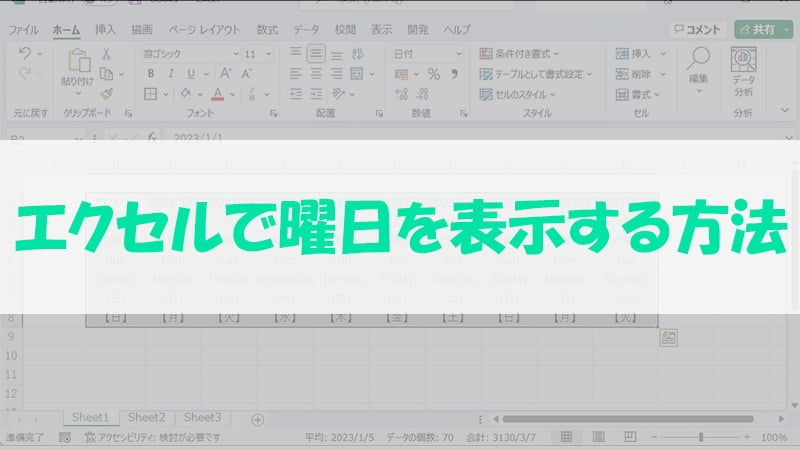The image size is (800, 450).
Task: Click the Format Painter brush icon
Action: tap(106, 93)
